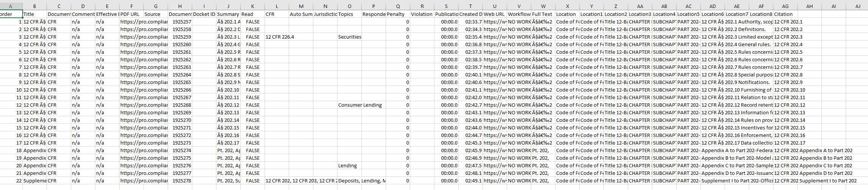Select the created time 02:33.7 cell
Viewport: 868px width, 190px height.
point(470,22)
